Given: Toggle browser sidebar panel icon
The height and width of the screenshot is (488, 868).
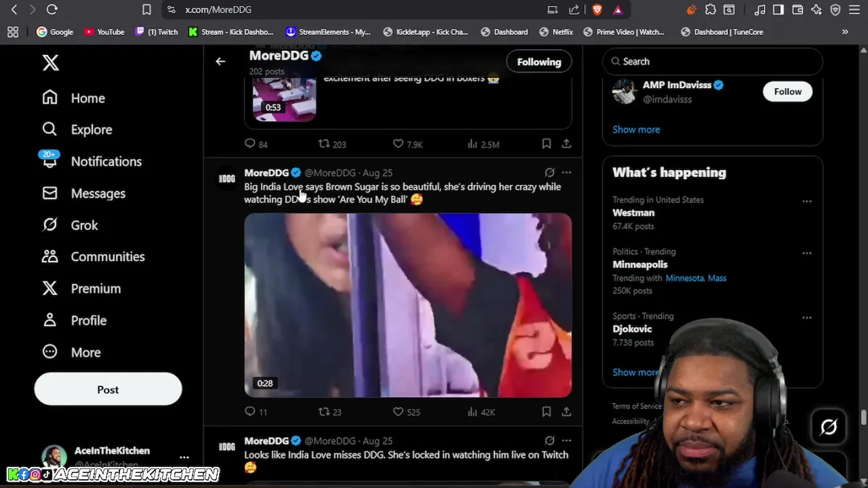Looking at the screenshot, I should [778, 9].
